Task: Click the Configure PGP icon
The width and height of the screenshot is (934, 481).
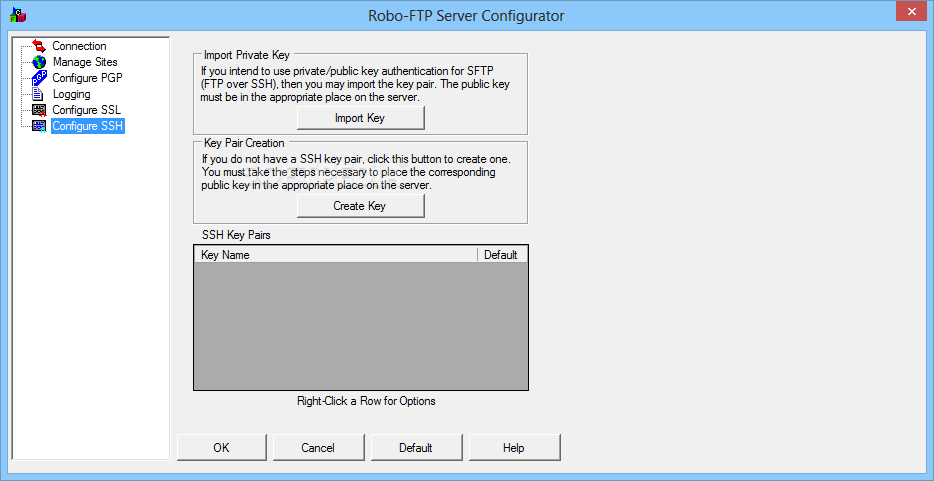Action: [x=39, y=78]
